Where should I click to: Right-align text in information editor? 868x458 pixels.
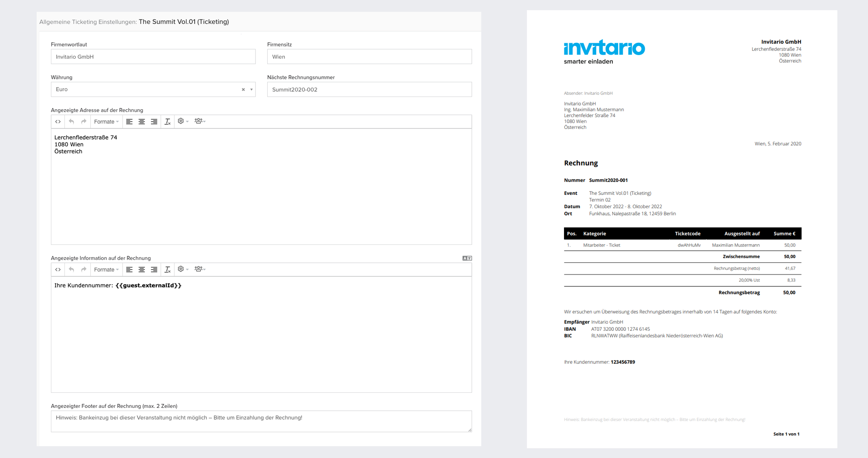(154, 269)
